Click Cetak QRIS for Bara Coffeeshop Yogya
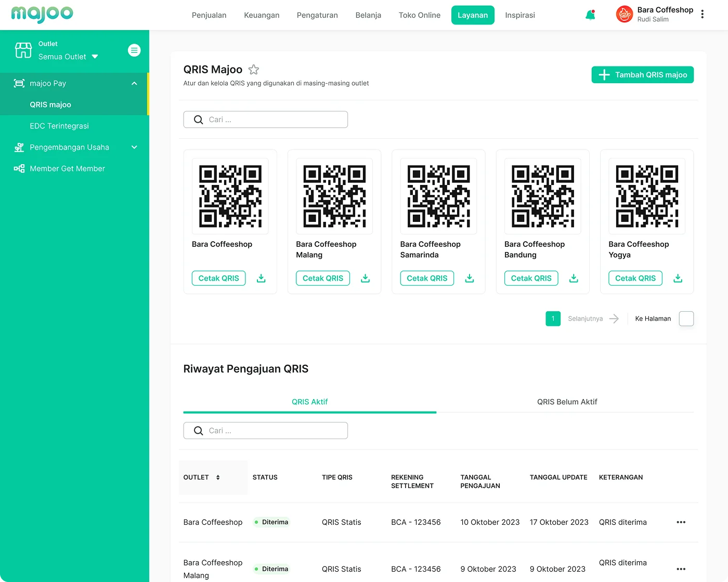The height and width of the screenshot is (582, 728). click(x=635, y=278)
